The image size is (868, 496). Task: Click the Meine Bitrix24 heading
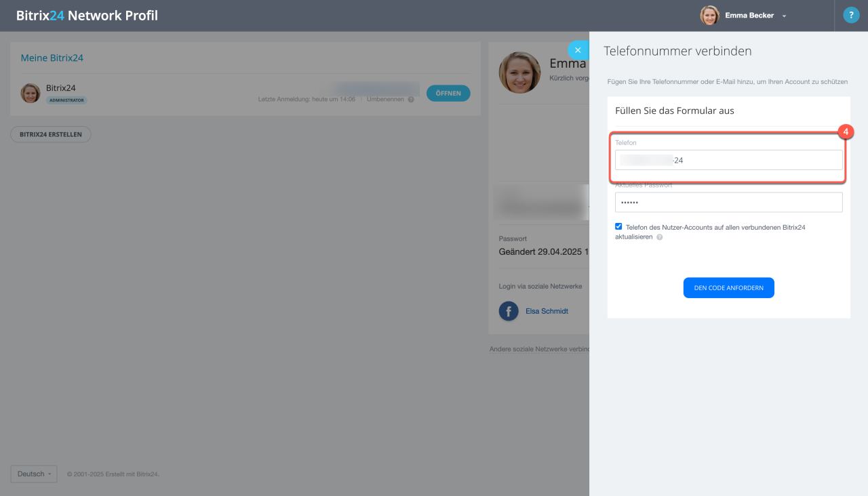tap(52, 58)
